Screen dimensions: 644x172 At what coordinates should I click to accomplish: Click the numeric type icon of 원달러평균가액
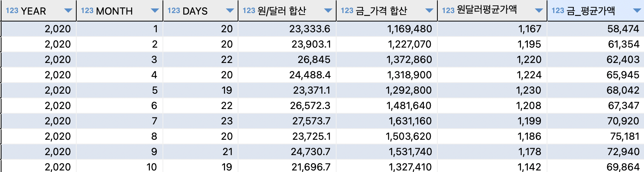pyautogui.click(x=448, y=11)
